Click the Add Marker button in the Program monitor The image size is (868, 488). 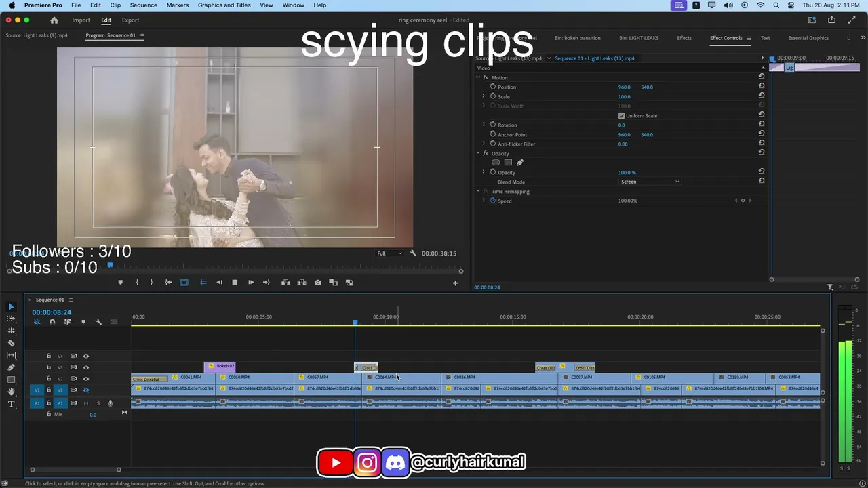coord(121,283)
